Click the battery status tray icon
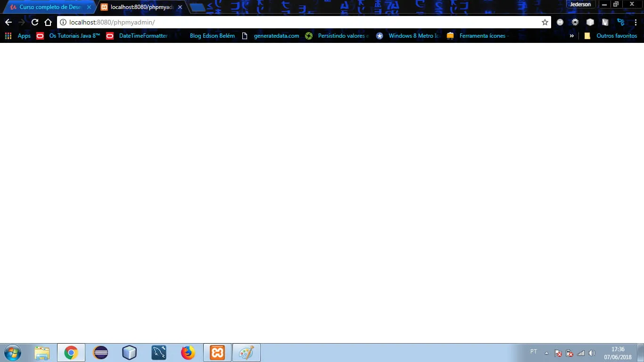Image resolution: width=644 pixels, height=362 pixels. [570, 353]
